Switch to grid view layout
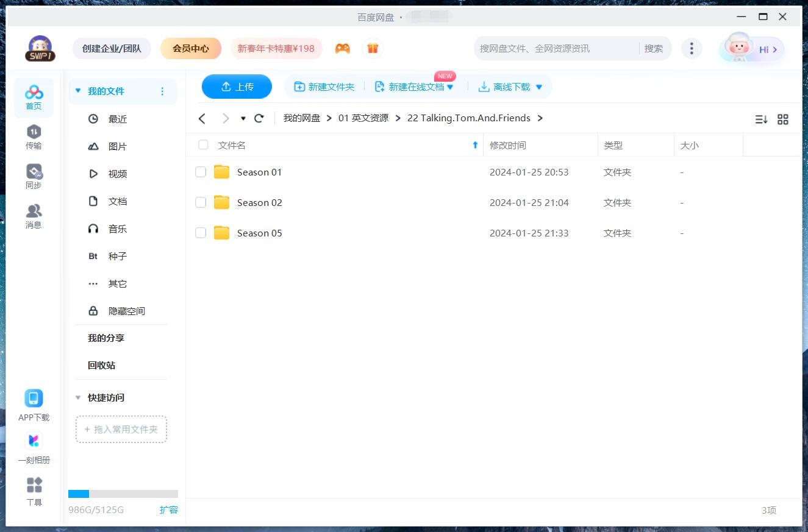Viewport: 808px width, 532px height. point(783,119)
